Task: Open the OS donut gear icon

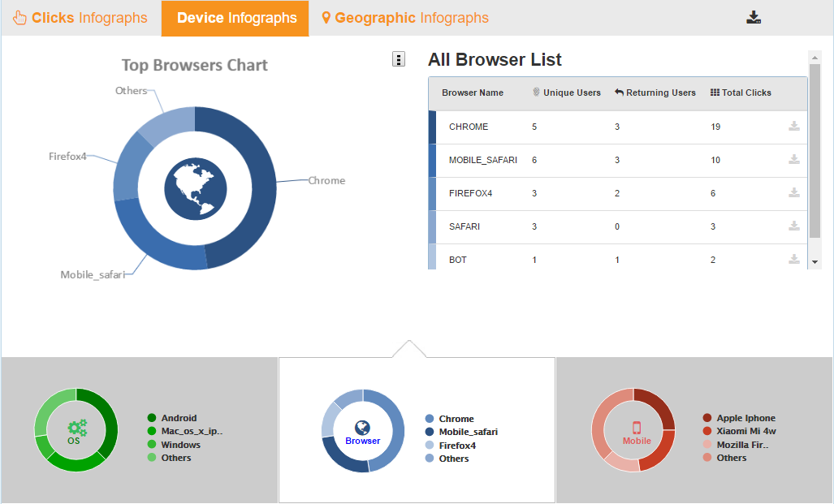Action: point(76,428)
